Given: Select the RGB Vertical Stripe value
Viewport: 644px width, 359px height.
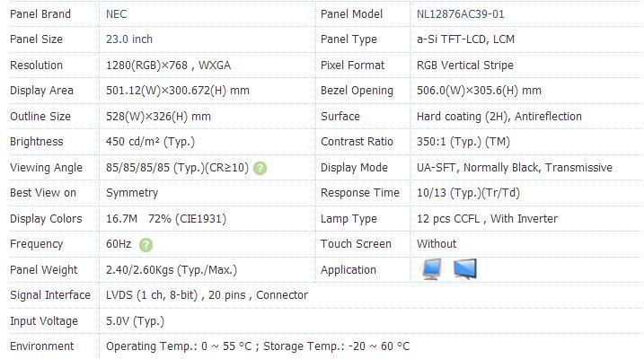Looking at the screenshot, I should click(465, 65).
